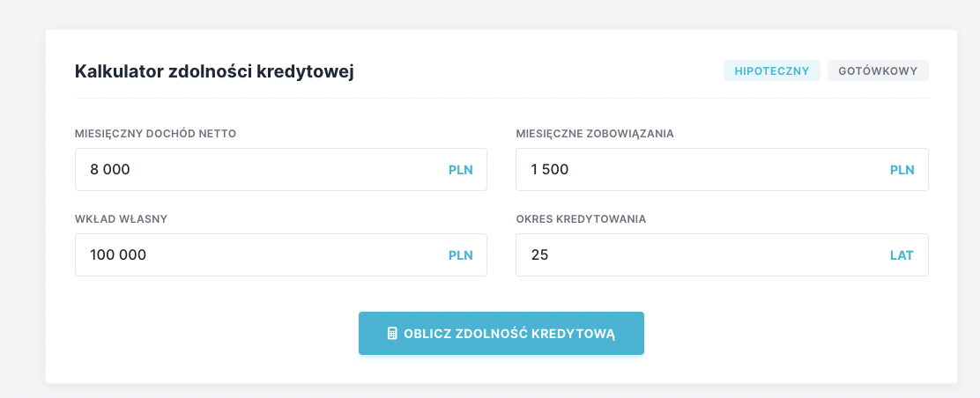
Task: Click the 100 000 down payment value
Action: (118, 255)
